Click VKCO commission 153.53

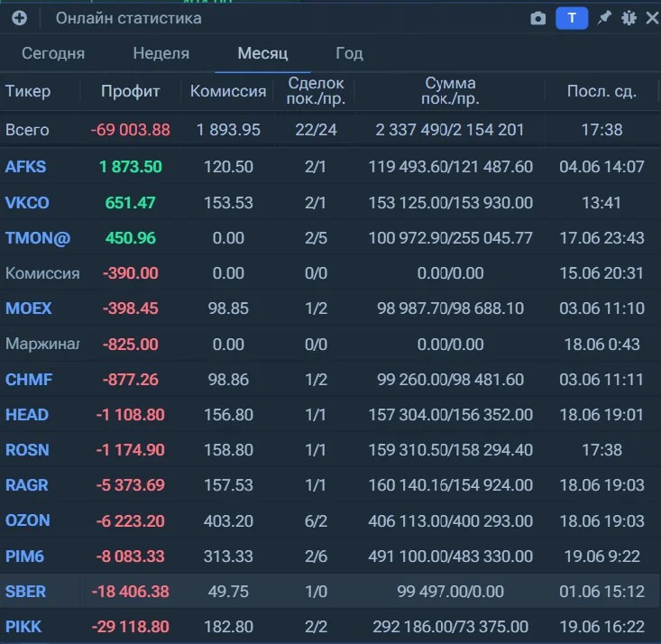[x=228, y=203]
